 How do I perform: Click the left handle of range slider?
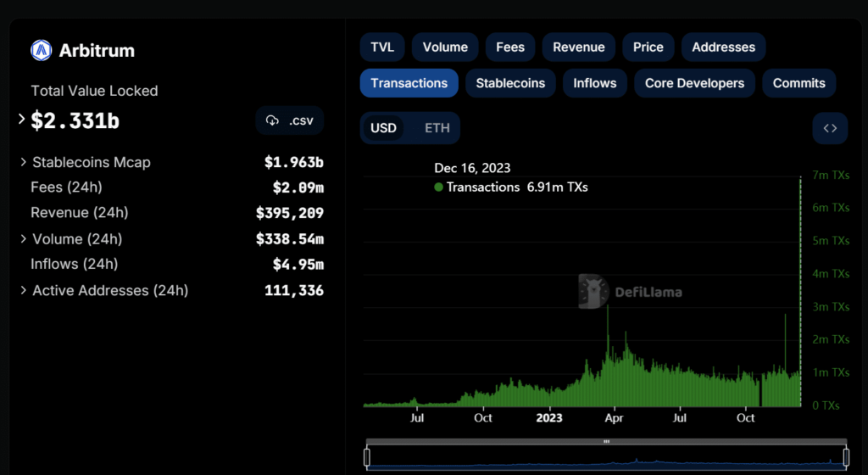point(367,458)
